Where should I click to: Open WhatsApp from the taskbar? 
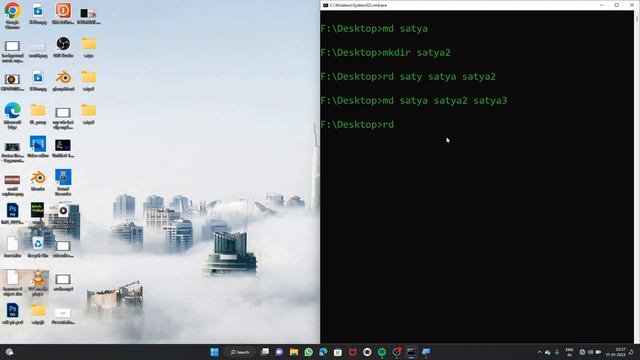pos(309,352)
